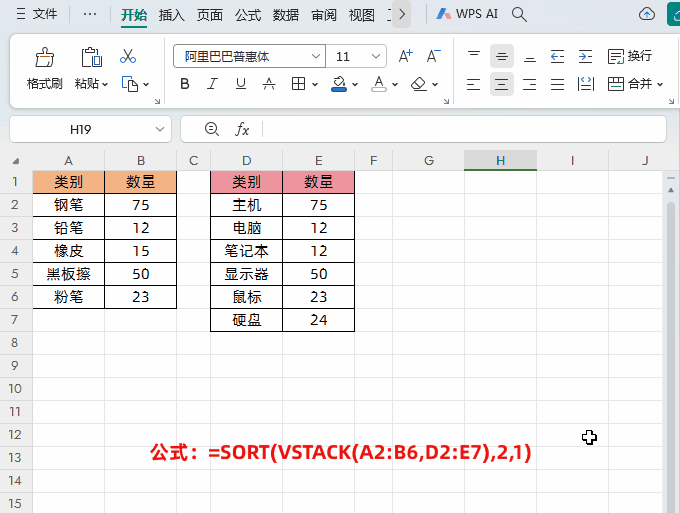Click the select-all corner triangle

[x=16, y=161]
